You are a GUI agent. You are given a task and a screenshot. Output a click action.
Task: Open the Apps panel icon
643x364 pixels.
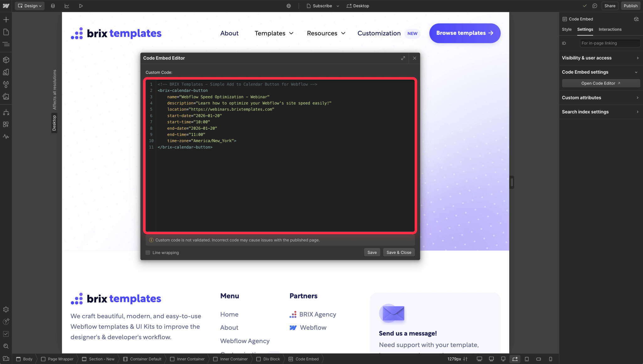tap(6, 124)
